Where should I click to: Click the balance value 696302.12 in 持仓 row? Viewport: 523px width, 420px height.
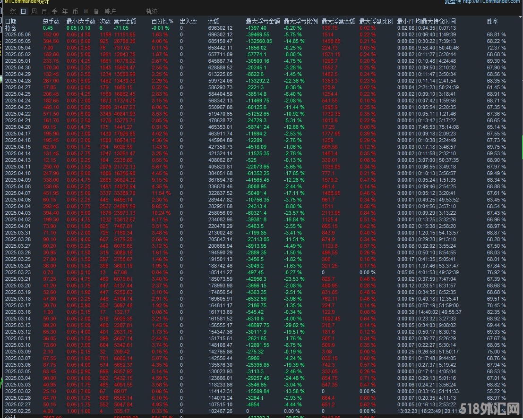click(220, 28)
